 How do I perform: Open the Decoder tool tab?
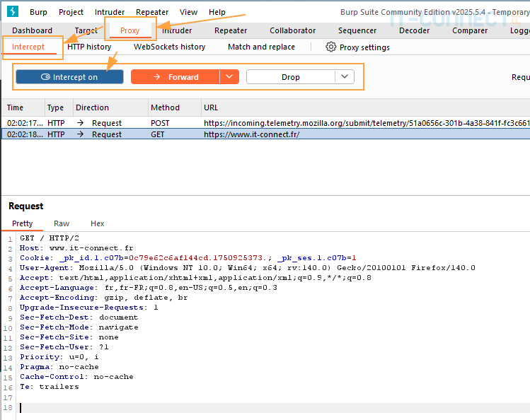414,30
